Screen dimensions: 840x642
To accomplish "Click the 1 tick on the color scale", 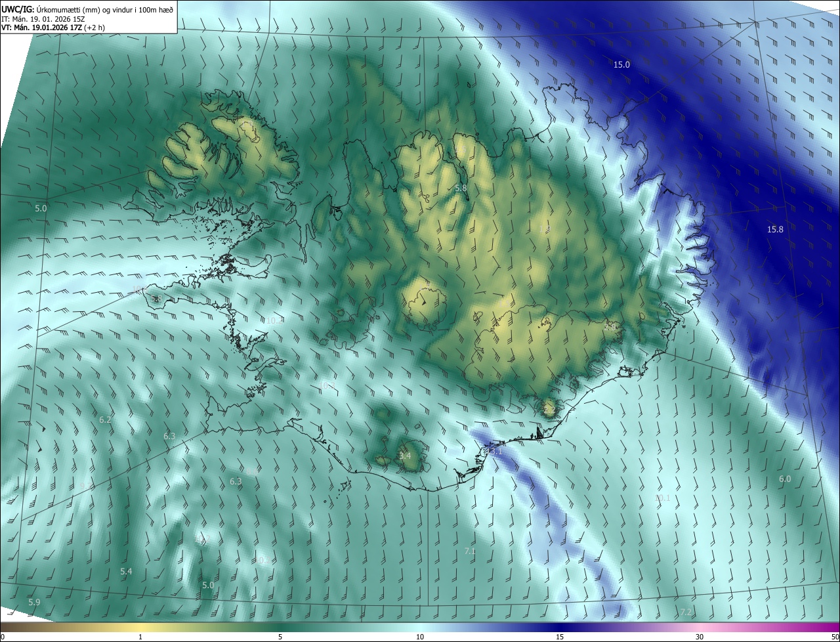I will (140, 637).
